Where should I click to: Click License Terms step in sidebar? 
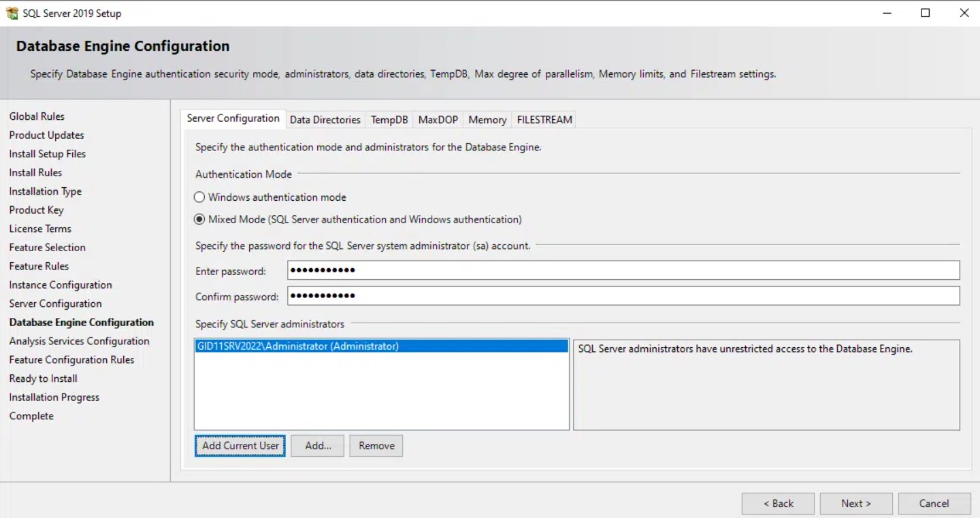pyautogui.click(x=40, y=229)
